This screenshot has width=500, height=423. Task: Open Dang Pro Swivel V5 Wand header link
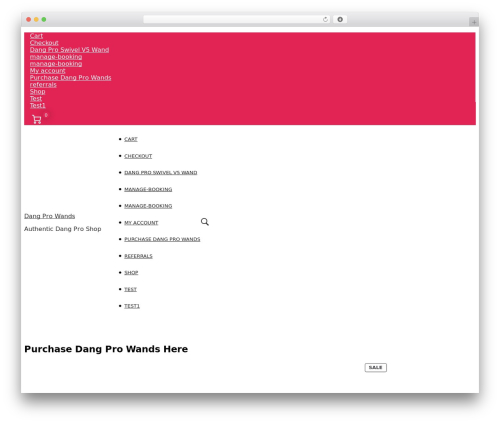click(69, 50)
